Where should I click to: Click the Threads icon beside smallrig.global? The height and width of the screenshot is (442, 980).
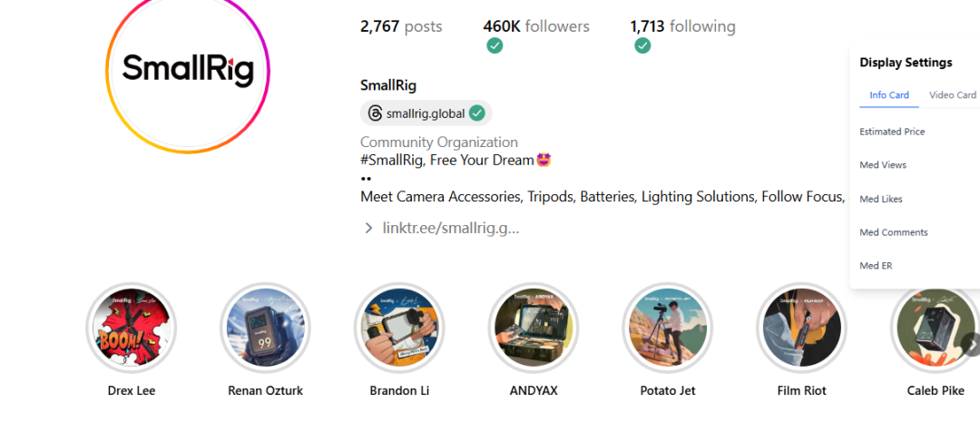[x=375, y=113]
